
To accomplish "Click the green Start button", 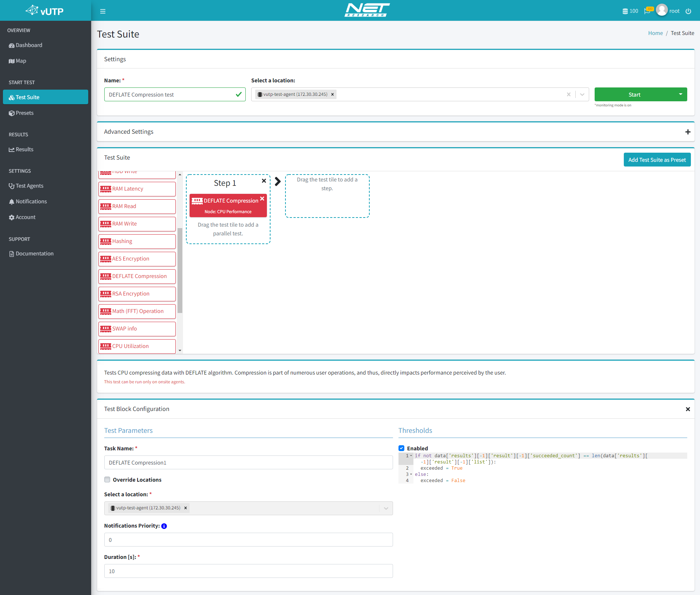I will click(x=634, y=94).
